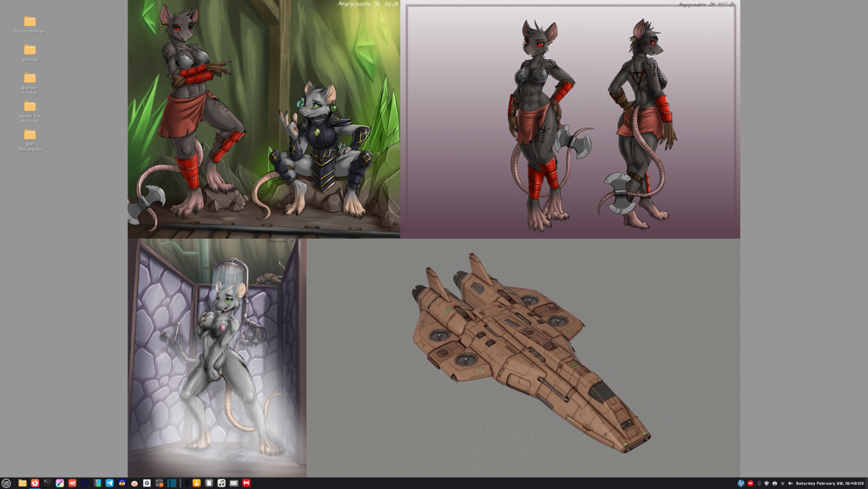
Task: Open the printer tray icon
Action: coord(774,484)
